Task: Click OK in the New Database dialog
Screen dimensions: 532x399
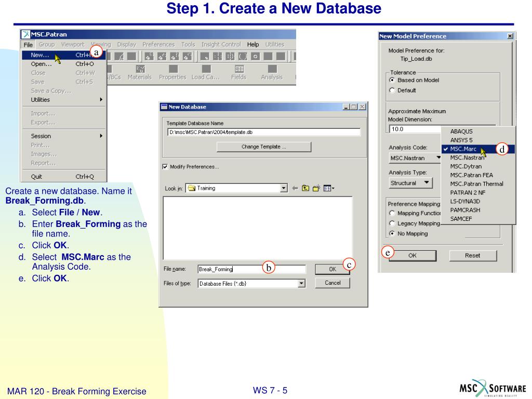Action: (332, 269)
